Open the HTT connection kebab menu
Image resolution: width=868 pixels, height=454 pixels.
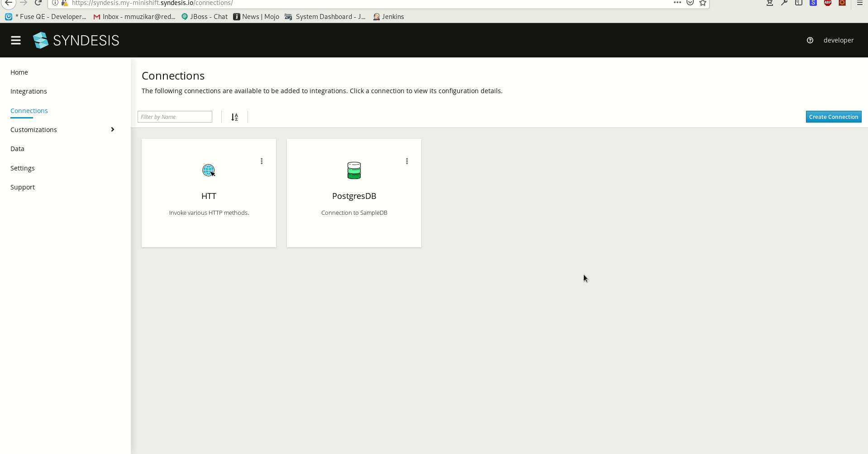point(262,161)
